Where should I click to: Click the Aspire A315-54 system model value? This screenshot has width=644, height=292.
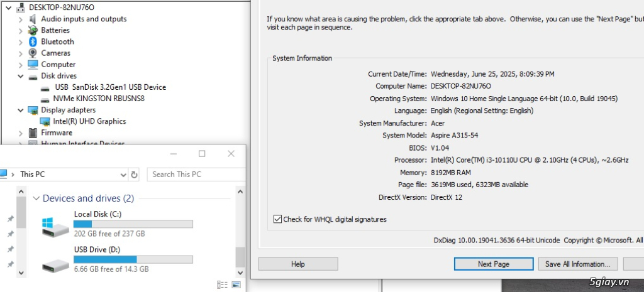[454, 136]
